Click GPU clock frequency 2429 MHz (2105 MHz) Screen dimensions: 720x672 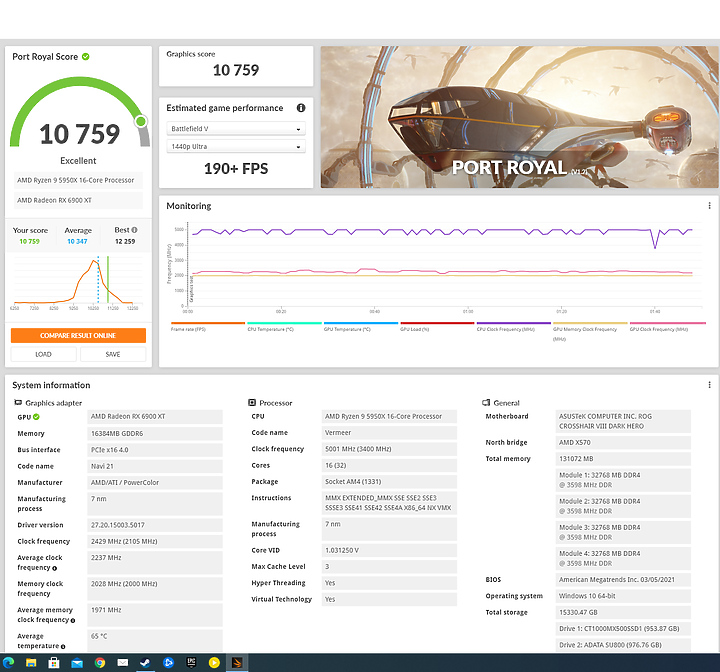(155, 542)
